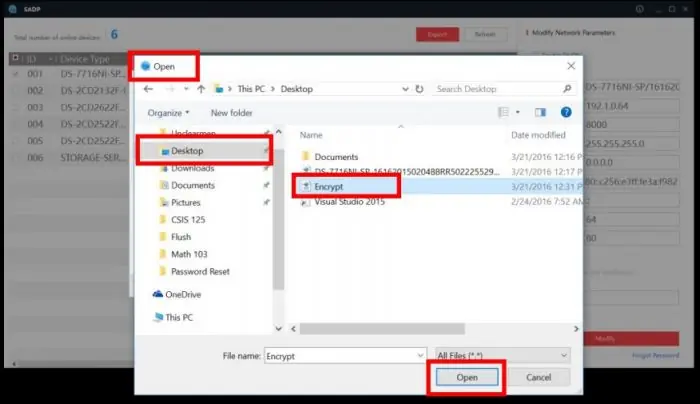Viewport: 700px width, 404px height.
Task: Select the Encrypt file
Action: click(330, 185)
